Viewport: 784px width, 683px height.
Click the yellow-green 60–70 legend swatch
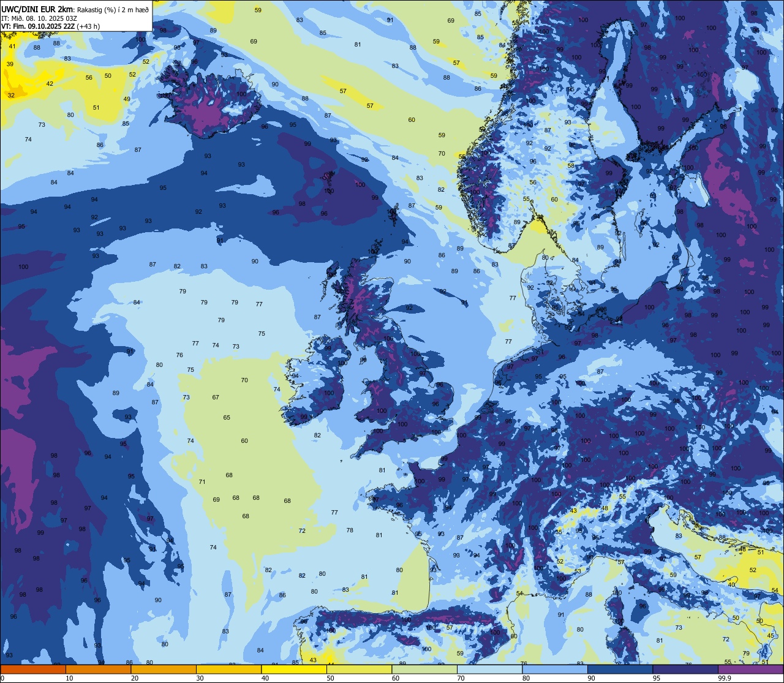coord(424,669)
